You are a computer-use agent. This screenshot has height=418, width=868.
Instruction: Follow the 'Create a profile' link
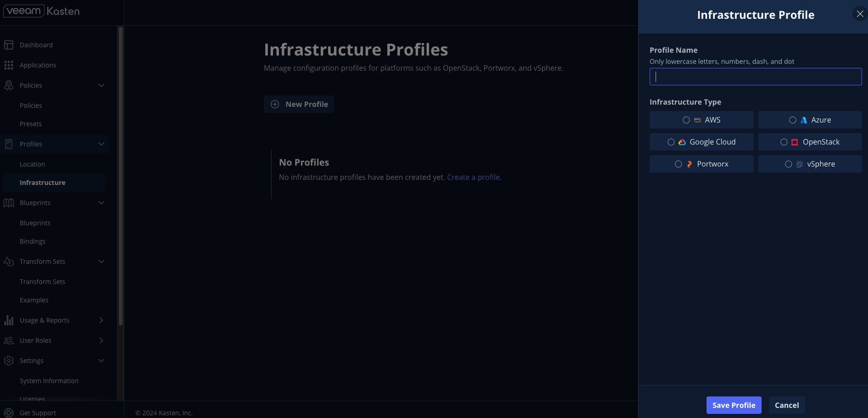473,177
